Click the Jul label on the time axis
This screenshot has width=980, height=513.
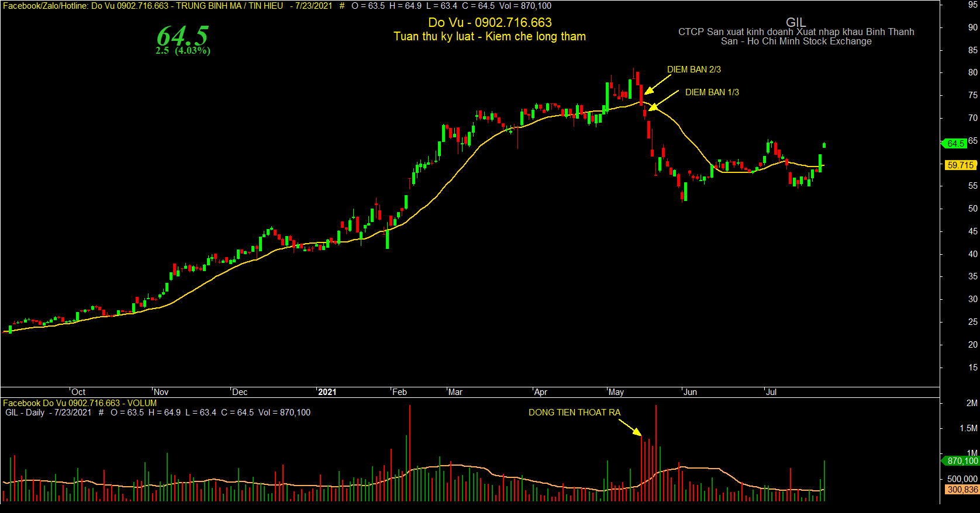[771, 392]
